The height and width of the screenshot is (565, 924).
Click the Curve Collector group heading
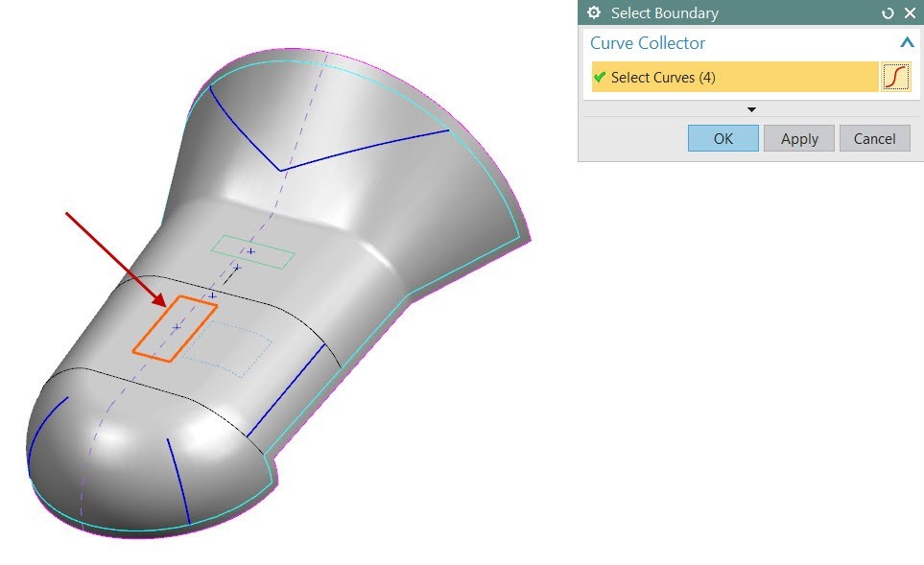point(648,43)
